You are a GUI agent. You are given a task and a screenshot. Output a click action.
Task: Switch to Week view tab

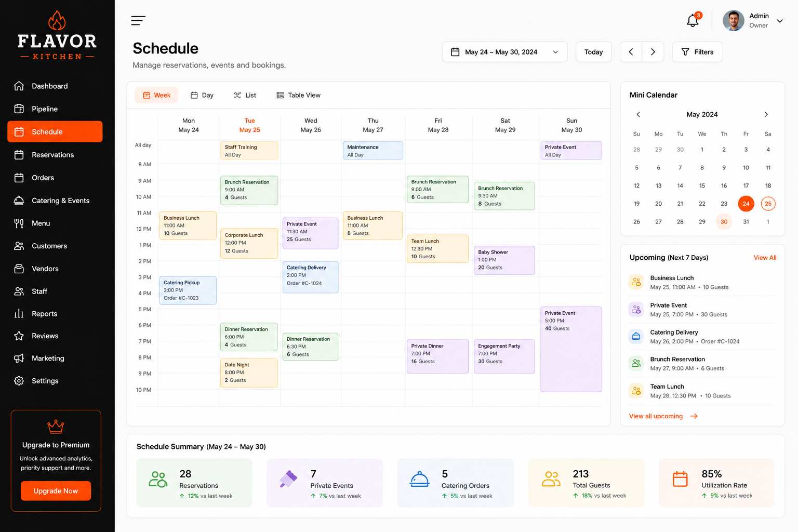click(x=156, y=95)
